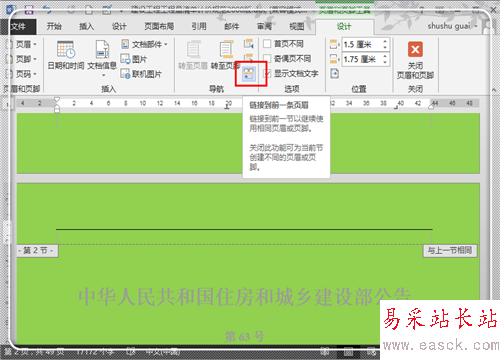Click the tab stop marker near 20 on ruler
The width and height of the screenshot is (500, 360).
(227, 107)
